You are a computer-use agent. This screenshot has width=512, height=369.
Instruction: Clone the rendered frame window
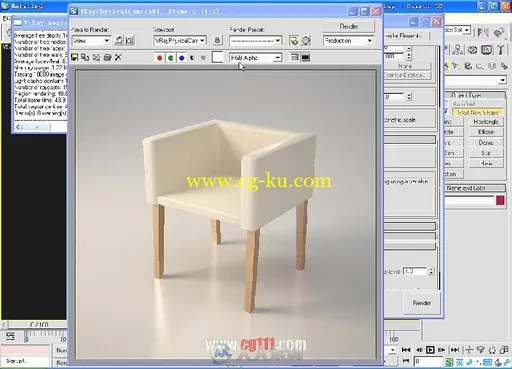[x=96, y=57]
